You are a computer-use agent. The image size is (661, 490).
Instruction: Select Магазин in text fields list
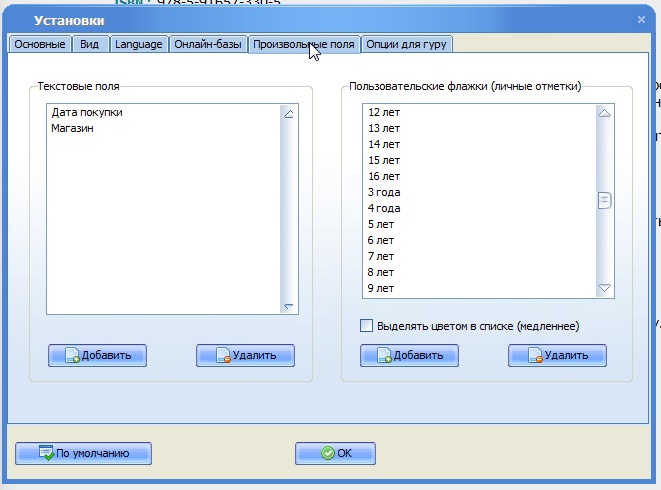tap(73, 128)
